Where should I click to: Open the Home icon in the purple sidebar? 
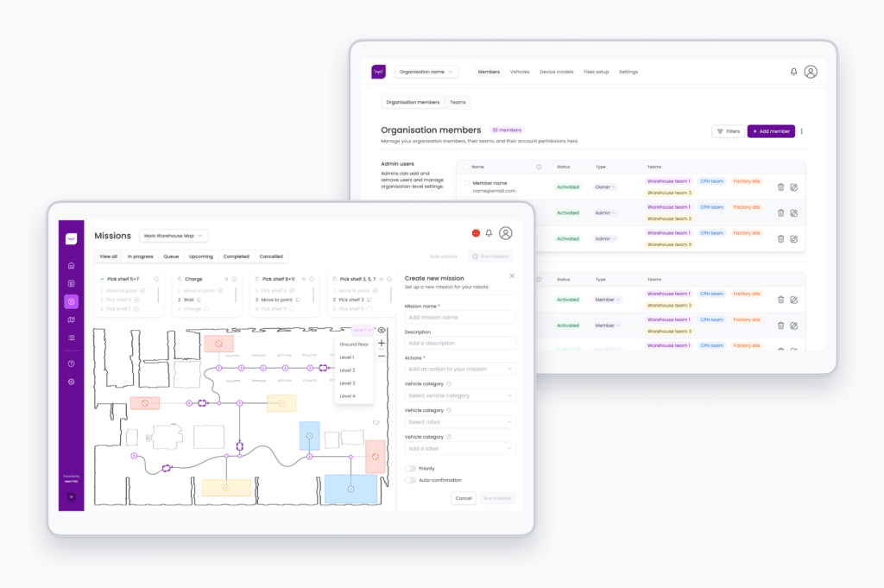[73, 266]
